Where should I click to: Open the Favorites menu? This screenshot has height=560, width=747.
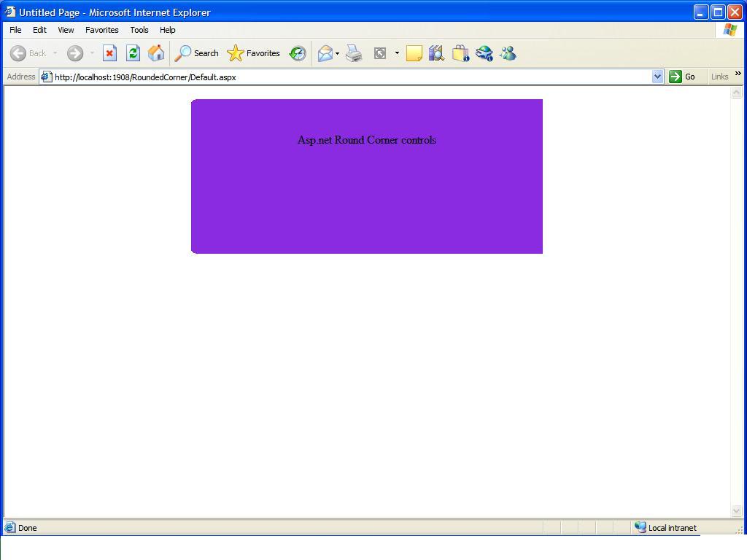click(x=102, y=30)
